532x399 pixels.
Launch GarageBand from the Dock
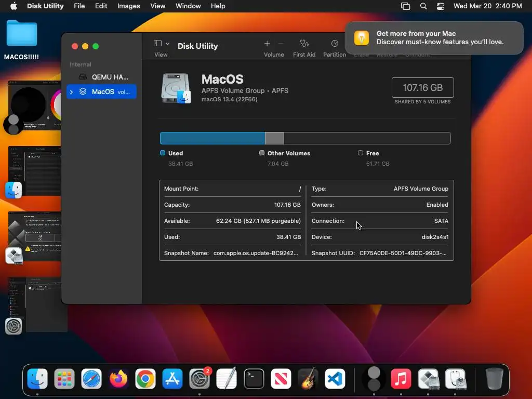click(x=308, y=379)
